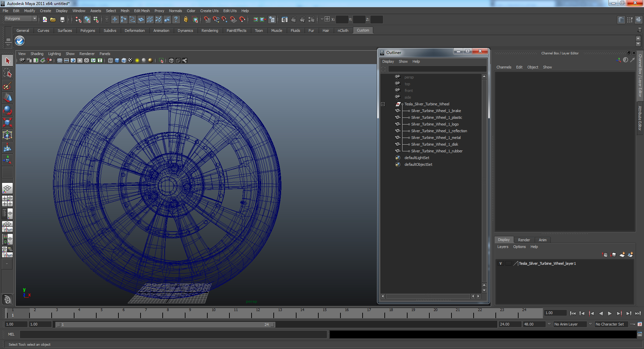Activate the Move tool (cone icon)
The width and height of the screenshot is (644, 349).
point(7,98)
